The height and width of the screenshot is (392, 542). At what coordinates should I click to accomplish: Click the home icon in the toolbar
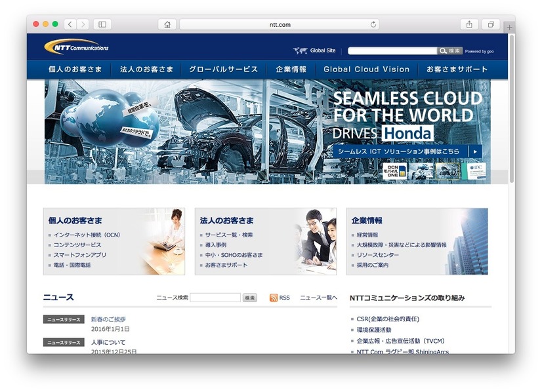pyautogui.click(x=167, y=24)
